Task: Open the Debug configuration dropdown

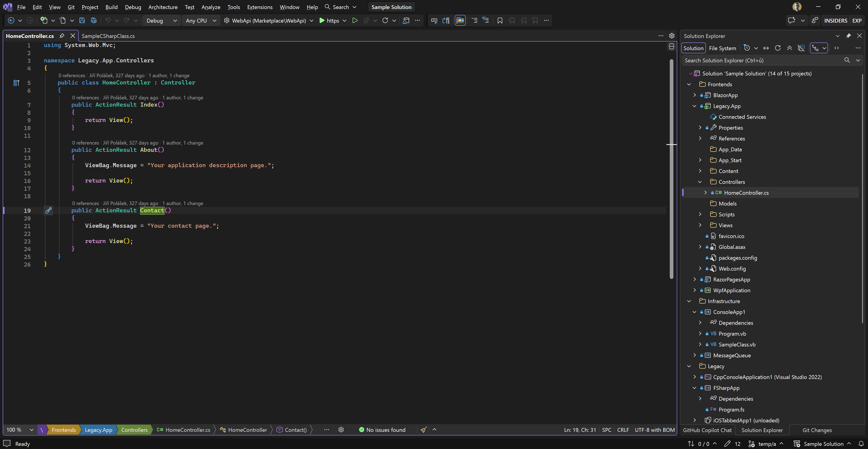Action: [162, 21]
